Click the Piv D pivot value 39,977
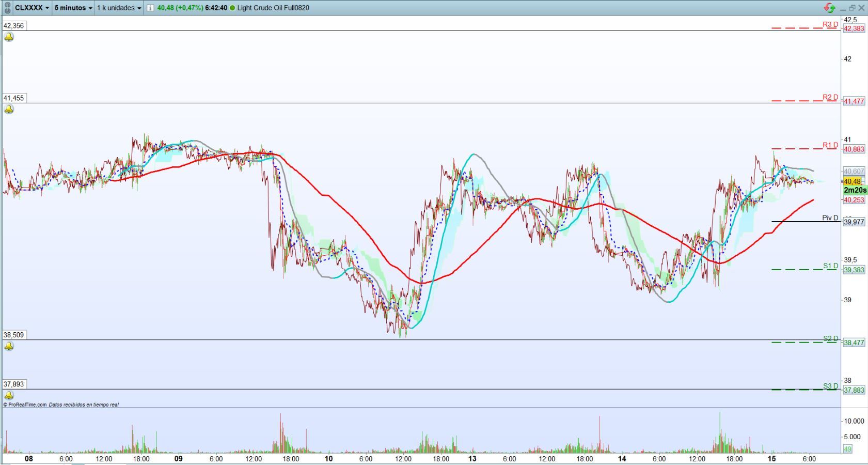Screen dimensions: 868x465 854,222
